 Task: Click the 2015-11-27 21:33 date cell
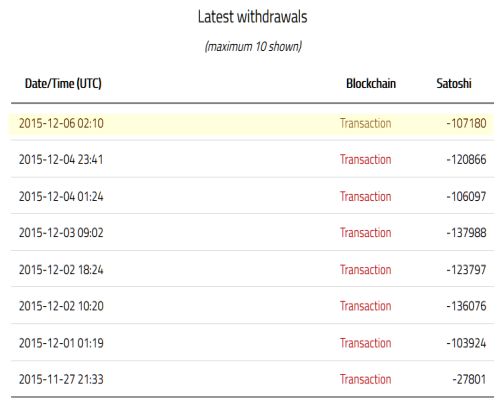point(61,379)
